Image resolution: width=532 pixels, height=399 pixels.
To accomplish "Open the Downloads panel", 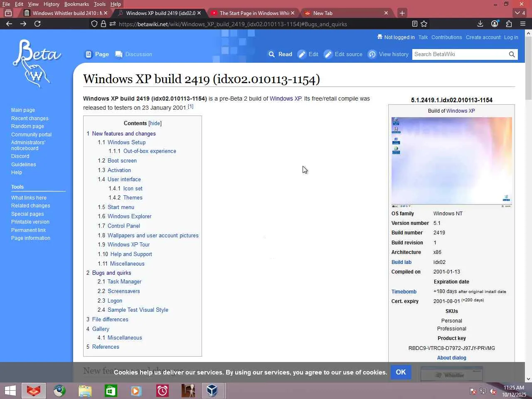I will point(480,24).
